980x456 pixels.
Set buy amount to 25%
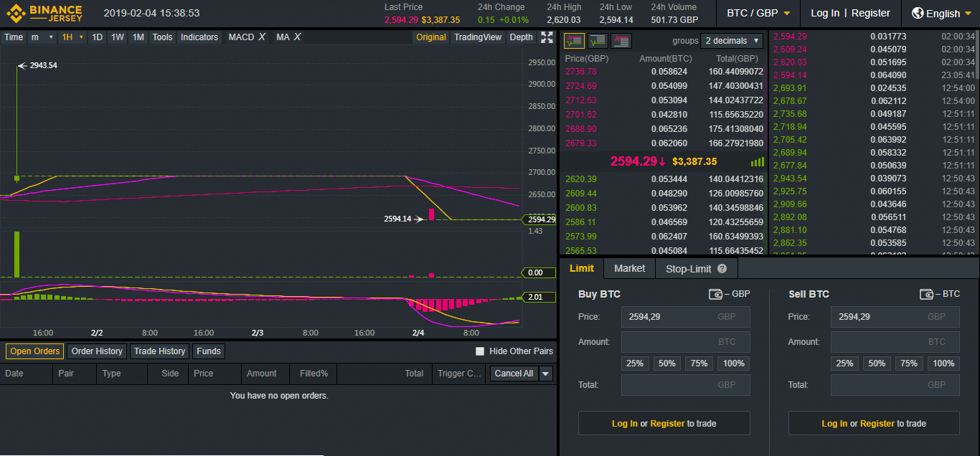coord(635,364)
